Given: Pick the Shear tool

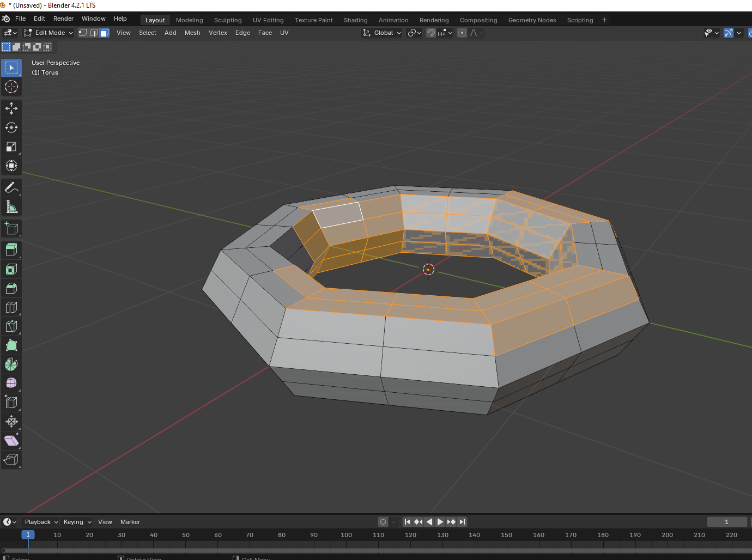Looking at the screenshot, I should [11, 441].
